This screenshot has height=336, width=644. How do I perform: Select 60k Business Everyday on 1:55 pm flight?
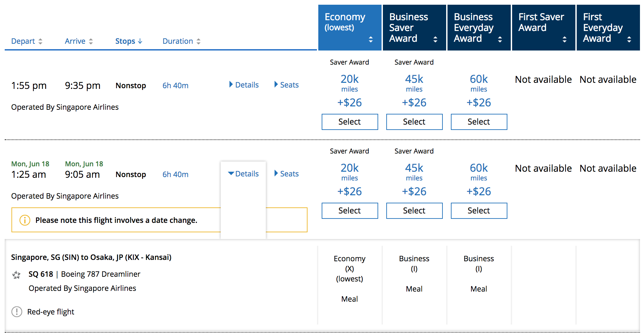tap(479, 122)
